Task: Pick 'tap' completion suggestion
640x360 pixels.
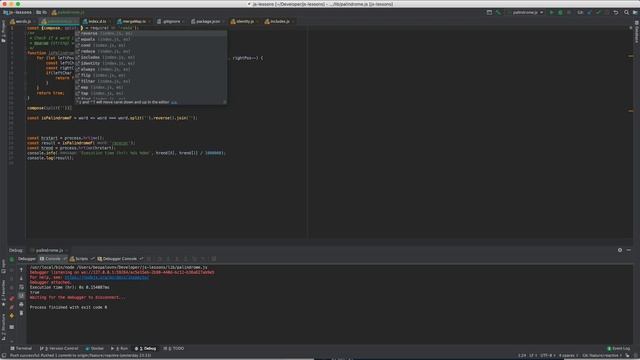Action: [151, 93]
